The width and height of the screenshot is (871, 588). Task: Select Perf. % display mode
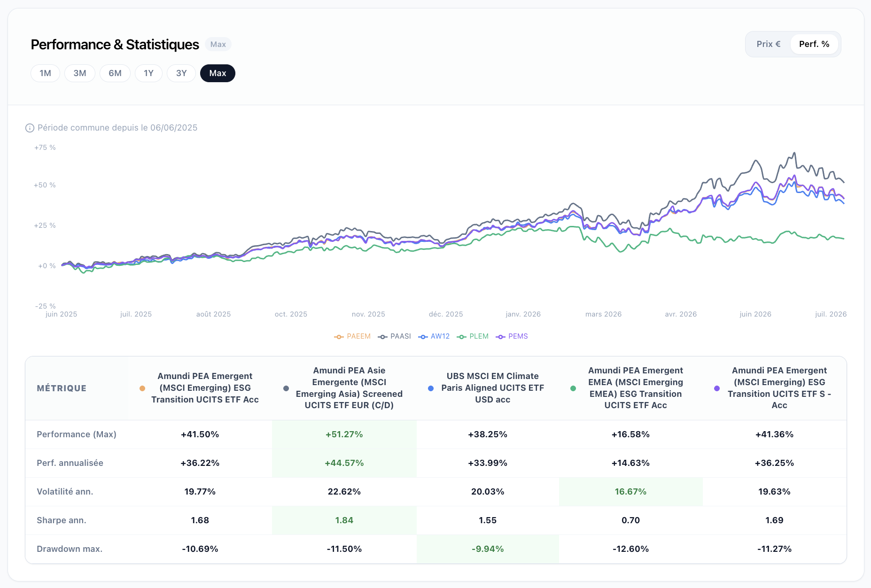tap(814, 44)
